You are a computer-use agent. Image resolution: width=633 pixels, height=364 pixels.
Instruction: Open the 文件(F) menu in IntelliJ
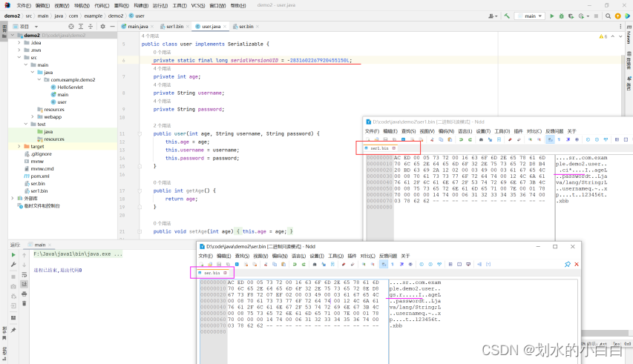[x=24, y=6]
